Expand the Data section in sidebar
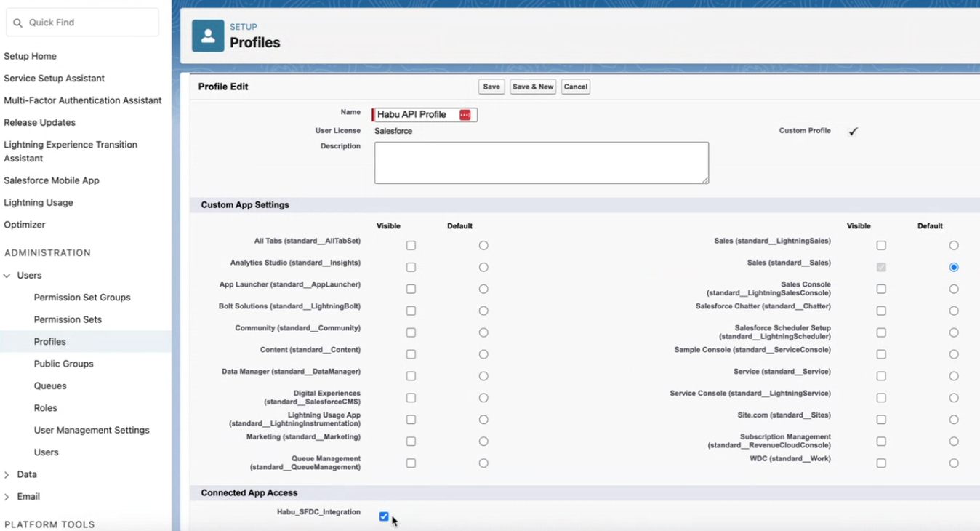Screen dimensions: 980x531 pyautogui.click(x=7, y=475)
